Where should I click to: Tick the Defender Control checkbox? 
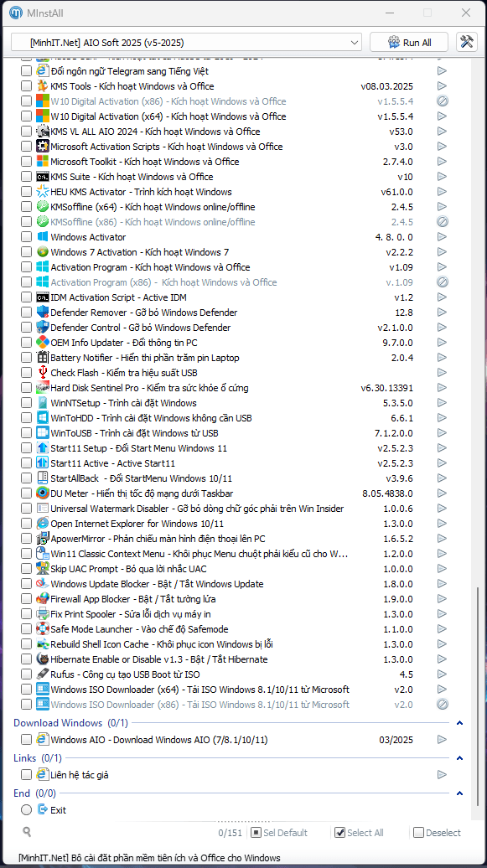pyautogui.click(x=26, y=327)
